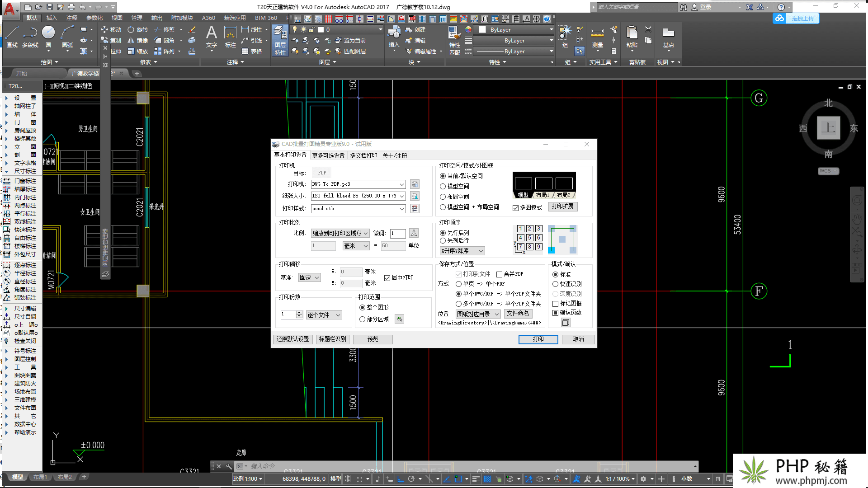868x488 pixels.
Task: Click the copy pages icon below 确认页数
Action: [x=566, y=322]
